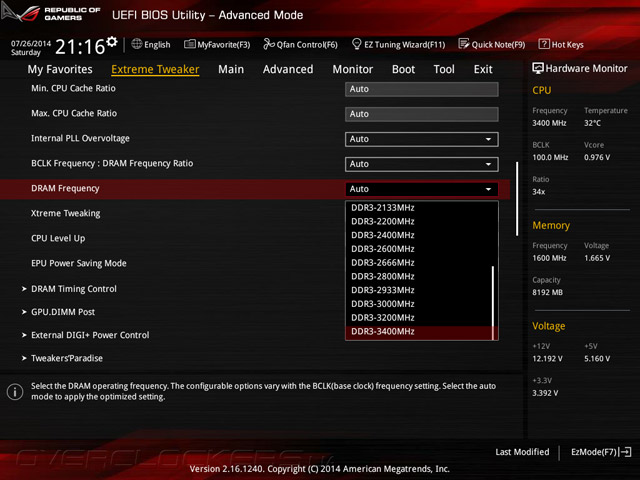Screen dimensions: 640x480
Task: Collapse the DRAM Frequency Auto dropdown
Action: 422,189
